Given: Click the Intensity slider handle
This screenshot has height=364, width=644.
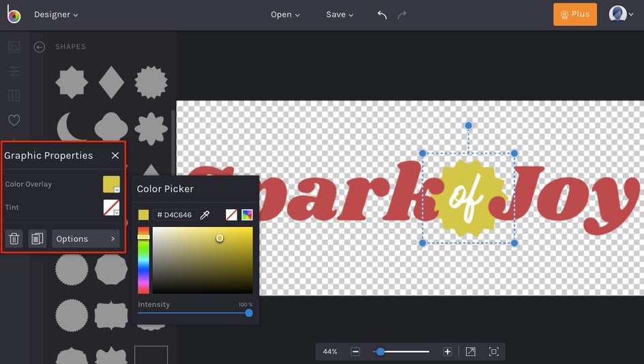Looking at the screenshot, I should [249, 313].
